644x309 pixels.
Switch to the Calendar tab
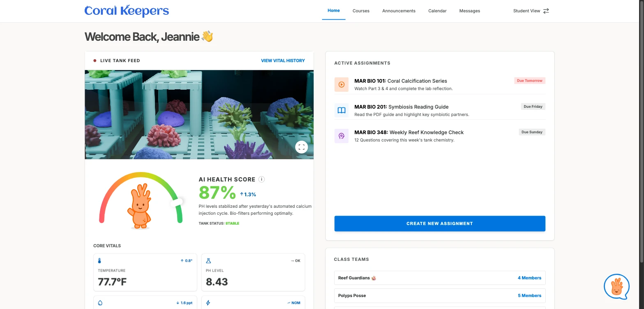tap(437, 11)
